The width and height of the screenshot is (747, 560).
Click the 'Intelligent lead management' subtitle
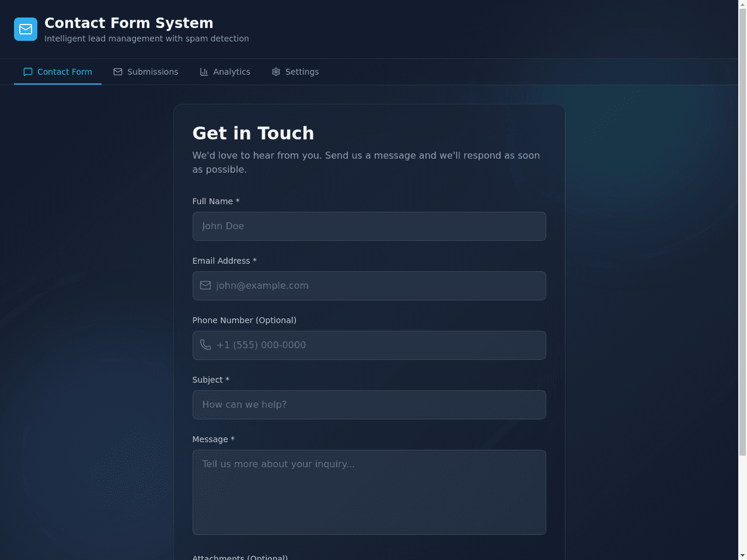click(x=146, y=38)
